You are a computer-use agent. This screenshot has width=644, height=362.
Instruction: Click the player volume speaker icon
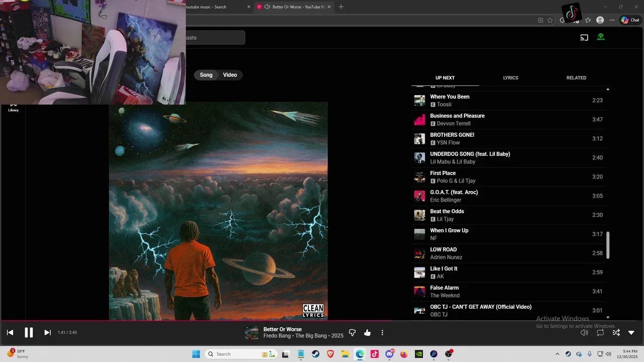(584, 332)
